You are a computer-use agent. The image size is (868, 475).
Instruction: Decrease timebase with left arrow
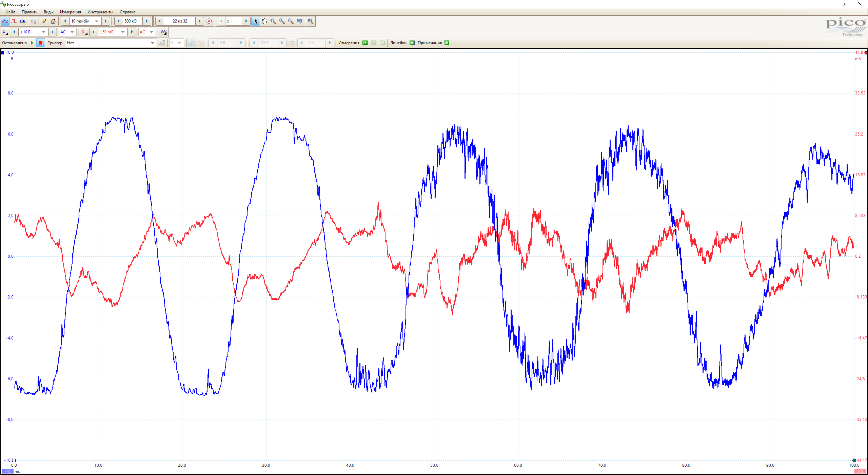(65, 21)
